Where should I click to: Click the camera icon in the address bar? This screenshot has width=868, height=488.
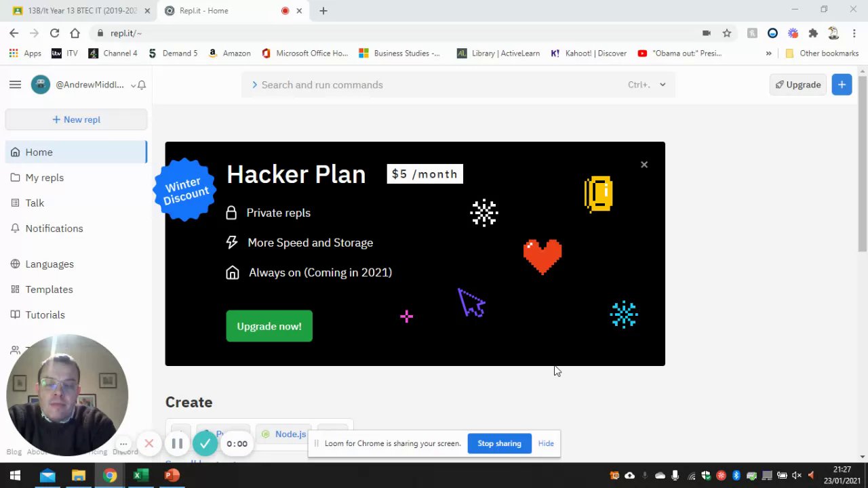(707, 33)
